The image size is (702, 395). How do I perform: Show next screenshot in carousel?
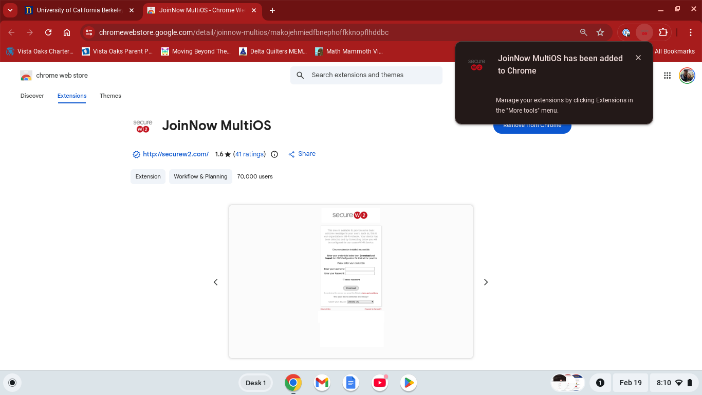(486, 282)
